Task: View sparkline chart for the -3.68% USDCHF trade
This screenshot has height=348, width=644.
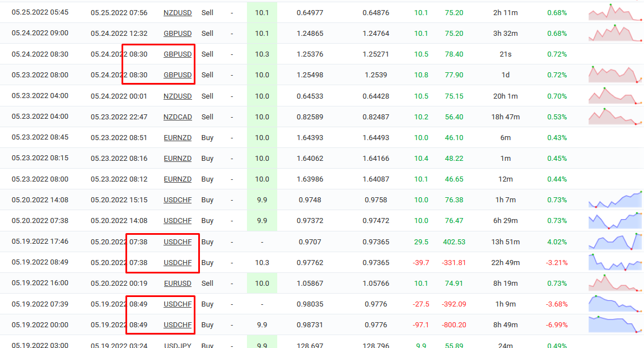Action: [615, 304]
